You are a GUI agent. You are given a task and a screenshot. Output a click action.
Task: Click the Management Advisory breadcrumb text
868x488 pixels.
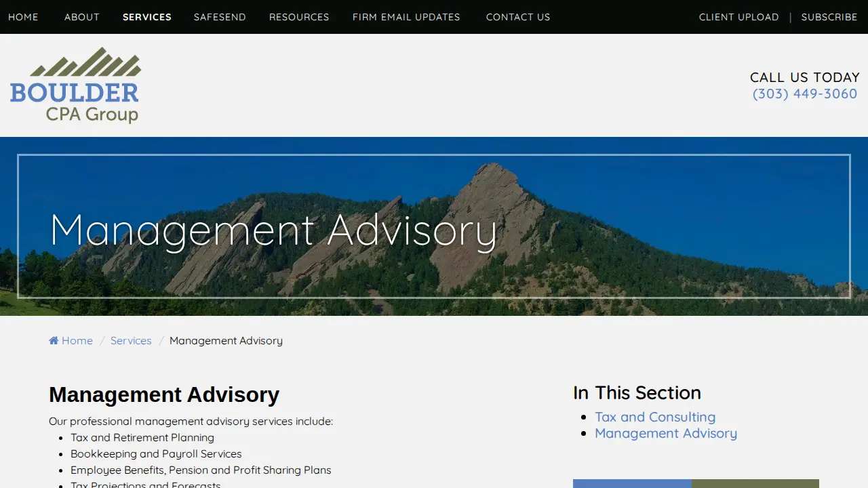pyautogui.click(x=226, y=341)
